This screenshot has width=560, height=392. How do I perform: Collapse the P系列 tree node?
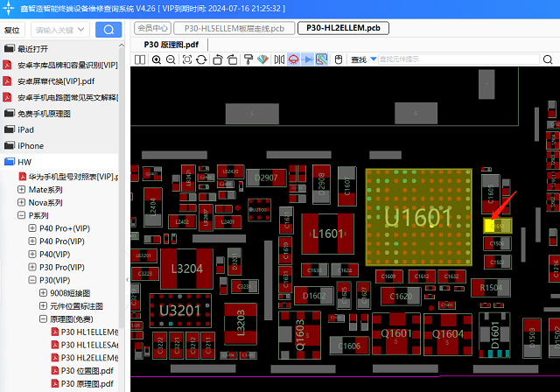(22, 215)
